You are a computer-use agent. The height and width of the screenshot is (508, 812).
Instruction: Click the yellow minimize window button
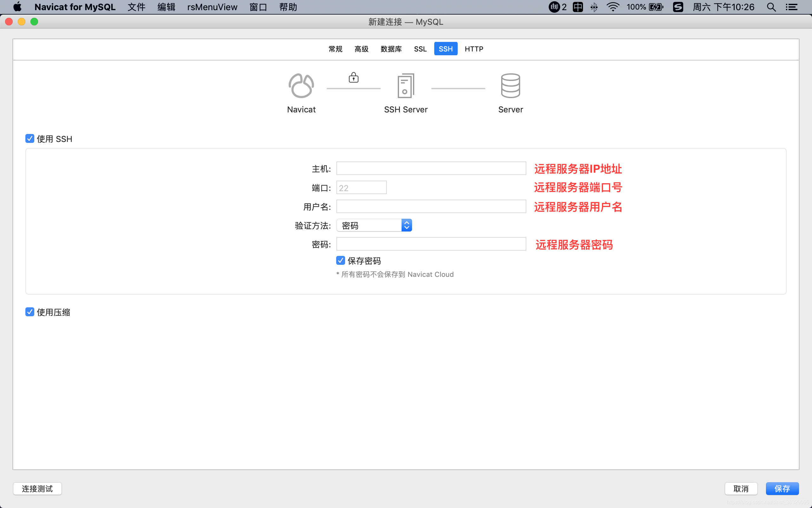pos(22,22)
